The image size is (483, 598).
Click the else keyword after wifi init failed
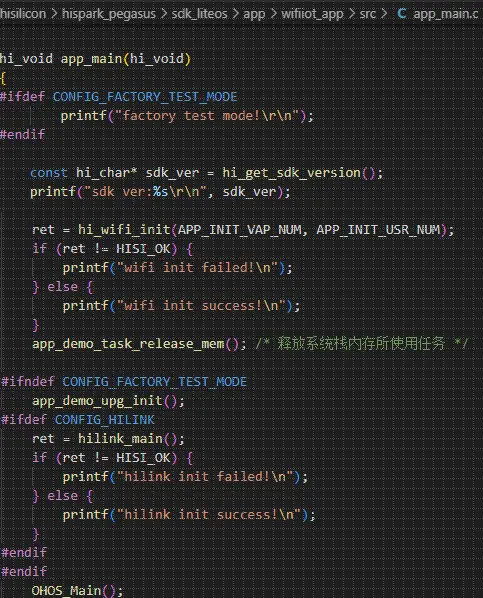pos(63,286)
